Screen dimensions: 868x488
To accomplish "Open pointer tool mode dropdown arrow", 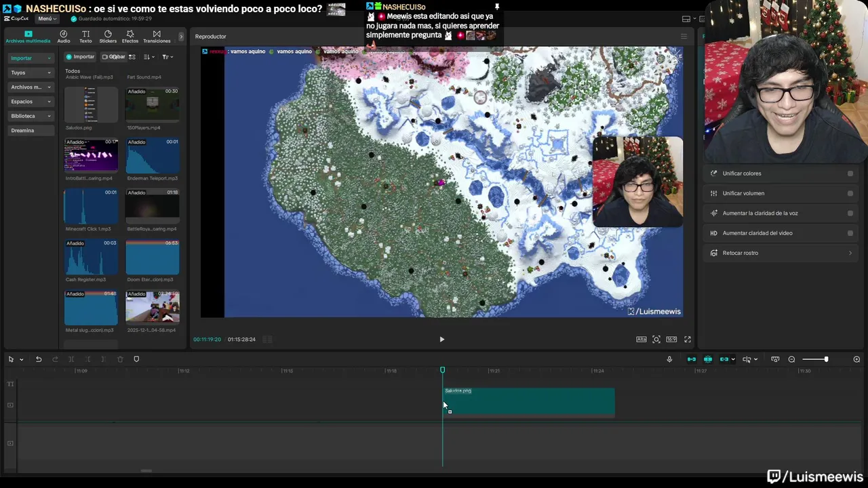I will tap(21, 360).
